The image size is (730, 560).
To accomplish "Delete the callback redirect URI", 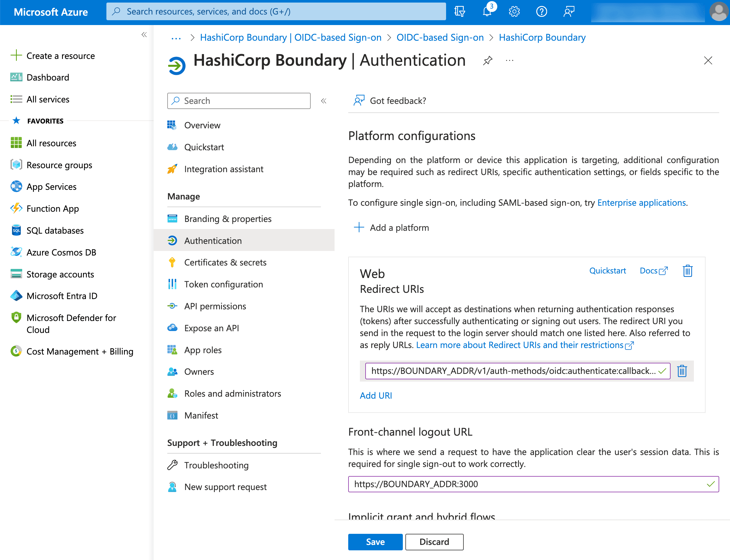I will coord(682,371).
